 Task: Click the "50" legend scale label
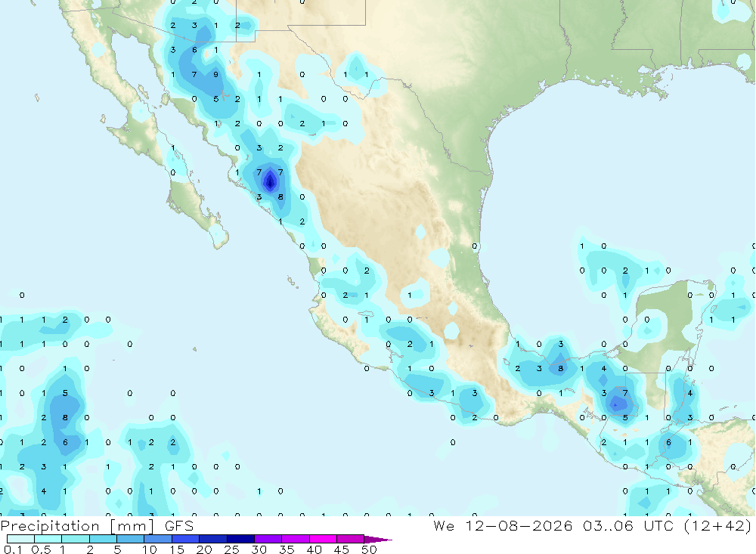(369, 549)
